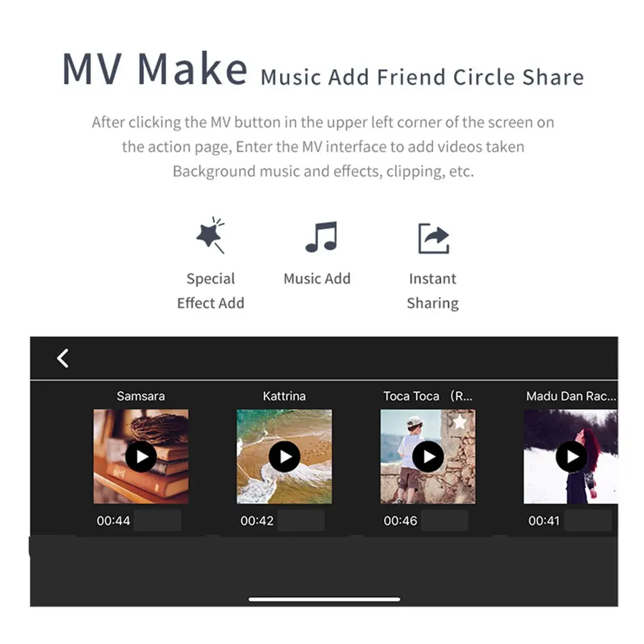Click the Special Effect Add wand icon
Screen dimensions: 644x644
click(210, 235)
